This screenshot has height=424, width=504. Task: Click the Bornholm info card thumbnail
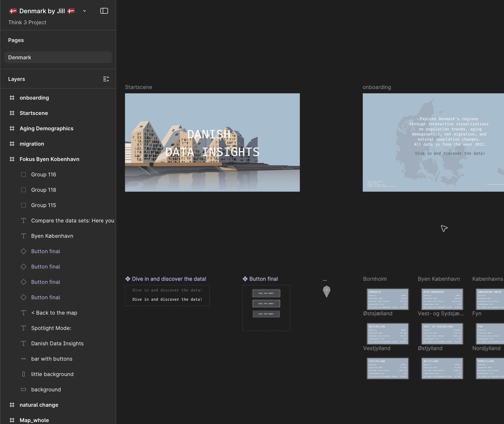(x=387, y=299)
